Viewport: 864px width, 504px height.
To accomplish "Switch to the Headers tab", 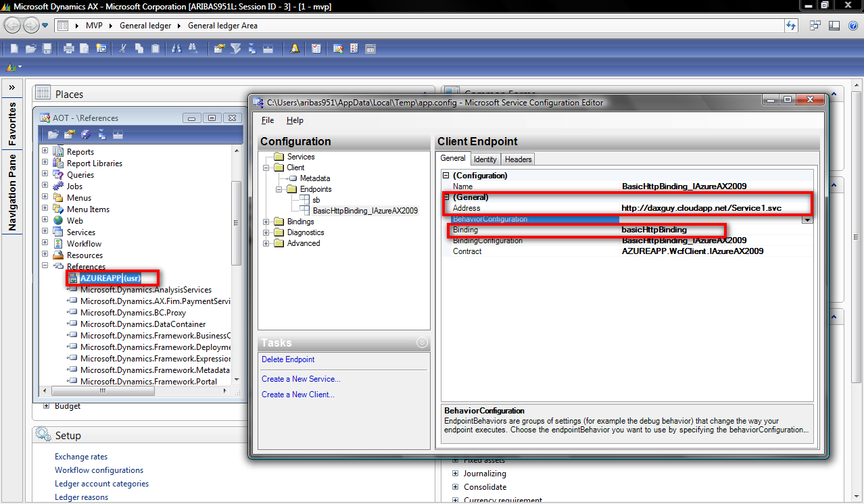I will coord(519,159).
